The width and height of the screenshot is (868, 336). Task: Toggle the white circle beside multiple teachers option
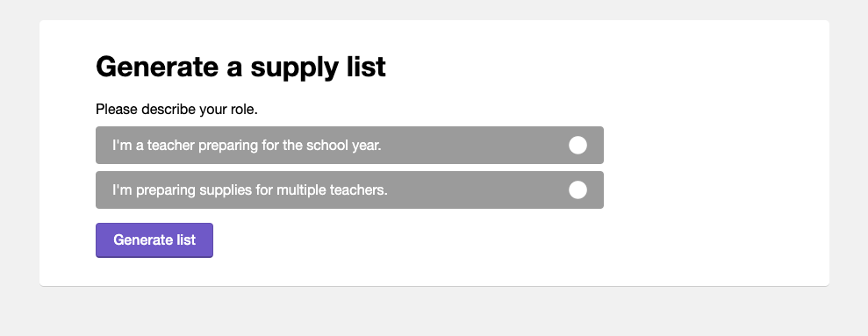577,189
